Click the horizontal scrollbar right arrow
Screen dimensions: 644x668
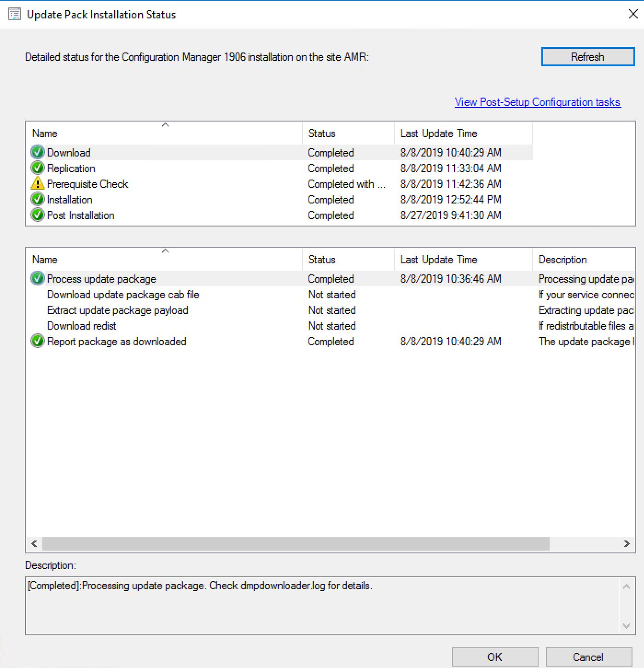pos(627,544)
